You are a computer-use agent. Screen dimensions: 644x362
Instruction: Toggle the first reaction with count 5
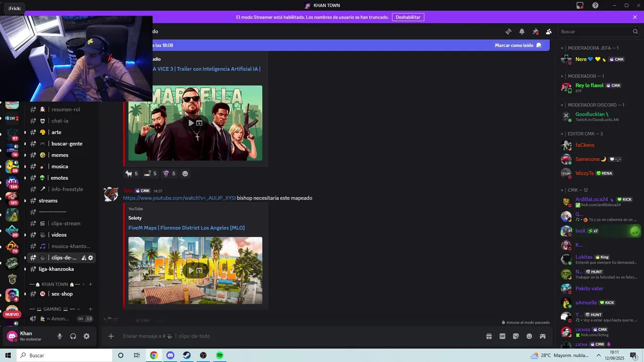(x=132, y=173)
